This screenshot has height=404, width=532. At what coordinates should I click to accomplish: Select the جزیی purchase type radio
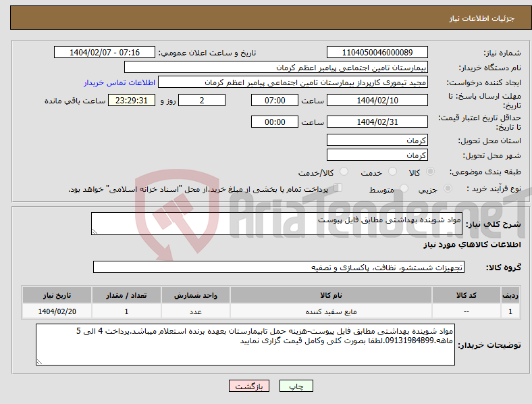448,188
